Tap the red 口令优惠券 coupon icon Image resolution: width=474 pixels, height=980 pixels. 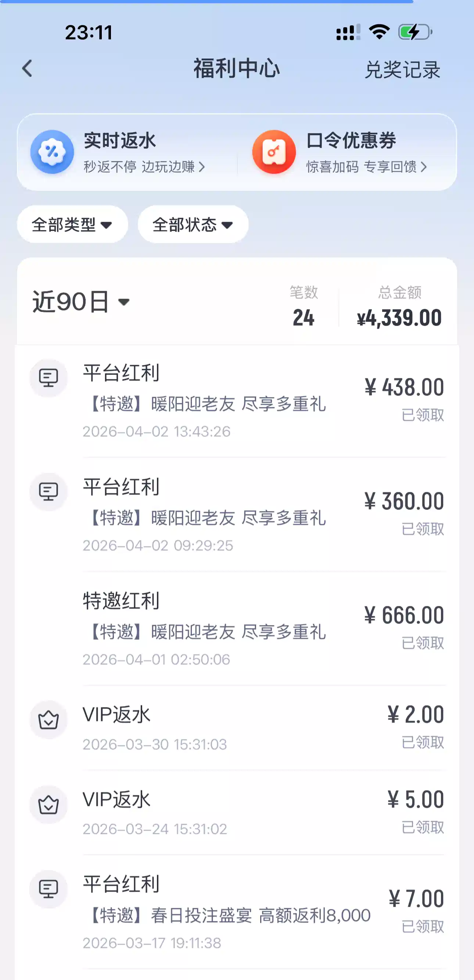[274, 152]
